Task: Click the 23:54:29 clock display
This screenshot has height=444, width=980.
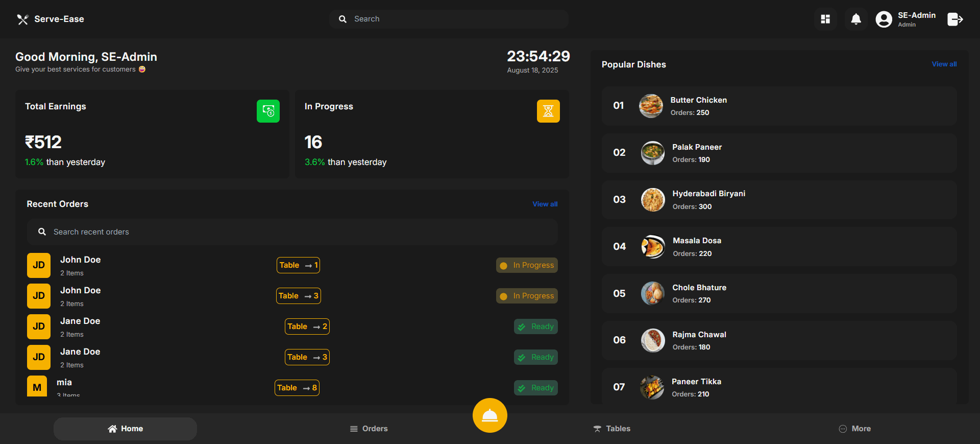Action: (538, 56)
